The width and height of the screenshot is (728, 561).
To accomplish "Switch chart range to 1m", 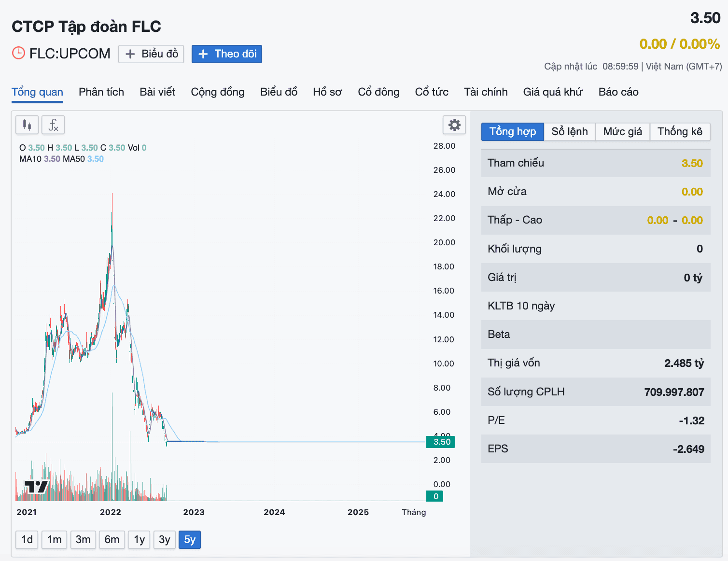I will pyautogui.click(x=55, y=539).
